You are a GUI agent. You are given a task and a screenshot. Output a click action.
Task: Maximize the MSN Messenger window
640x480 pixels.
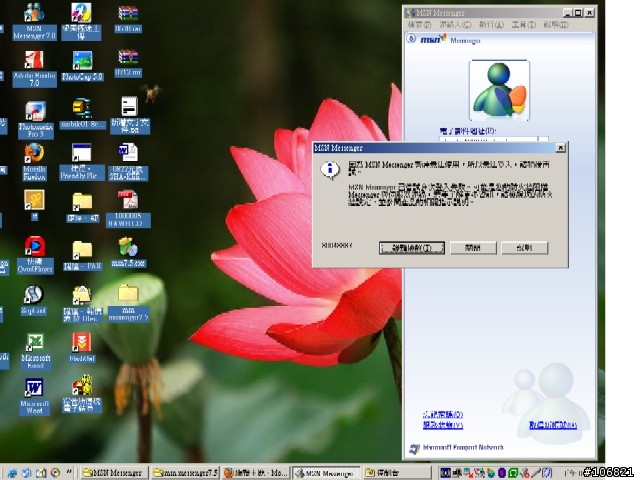[578, 13]
